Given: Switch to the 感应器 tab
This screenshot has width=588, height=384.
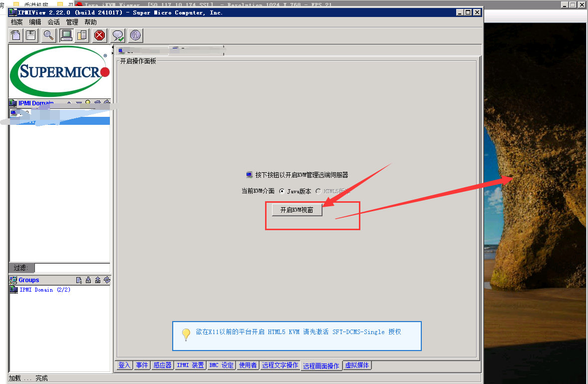Looking at the screenshot, I should 162,366.
